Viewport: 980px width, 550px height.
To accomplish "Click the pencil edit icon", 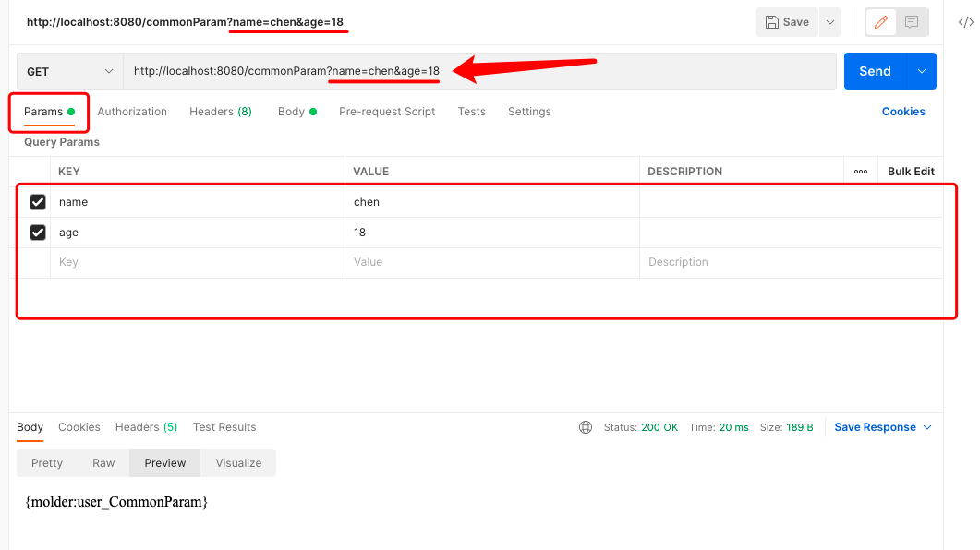I will (880, 22).
